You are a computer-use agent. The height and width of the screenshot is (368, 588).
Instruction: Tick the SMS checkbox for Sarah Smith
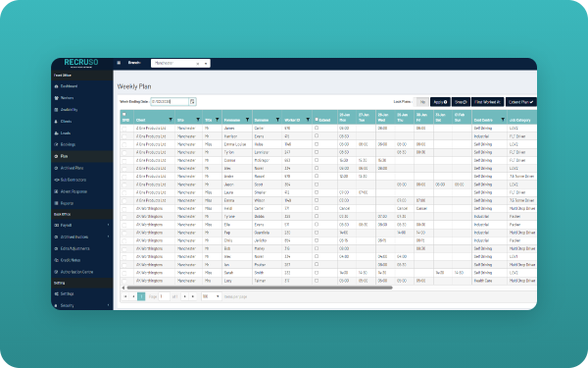[x=124, y=273]
